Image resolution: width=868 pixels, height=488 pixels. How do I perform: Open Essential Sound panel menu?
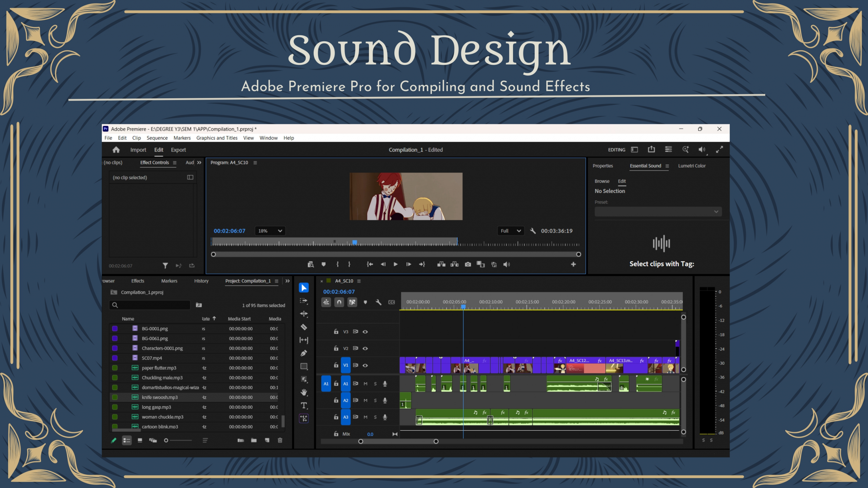click(667, 166)
